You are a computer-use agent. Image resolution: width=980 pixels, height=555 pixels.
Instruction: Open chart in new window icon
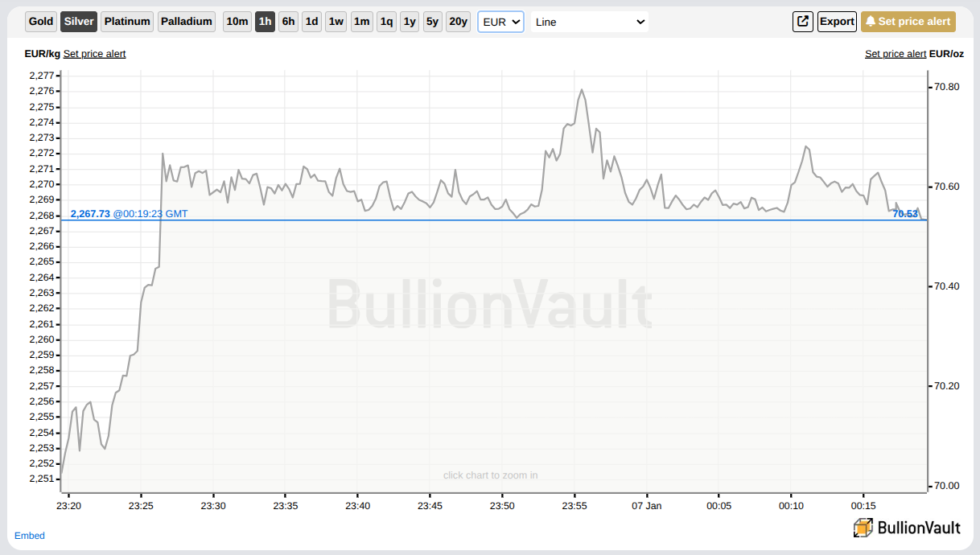803,22
